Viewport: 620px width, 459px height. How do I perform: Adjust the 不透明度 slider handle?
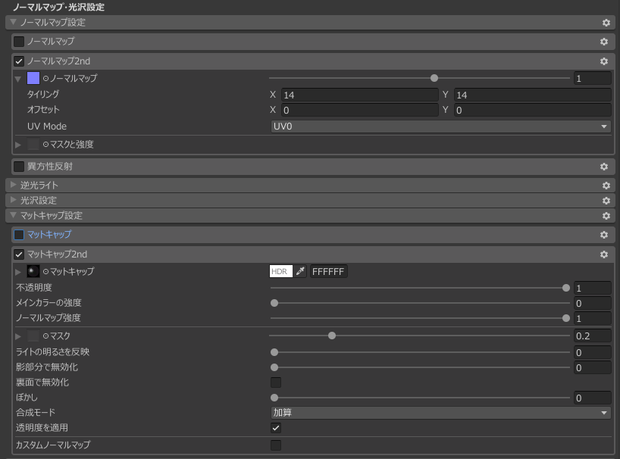coord(566,288)
